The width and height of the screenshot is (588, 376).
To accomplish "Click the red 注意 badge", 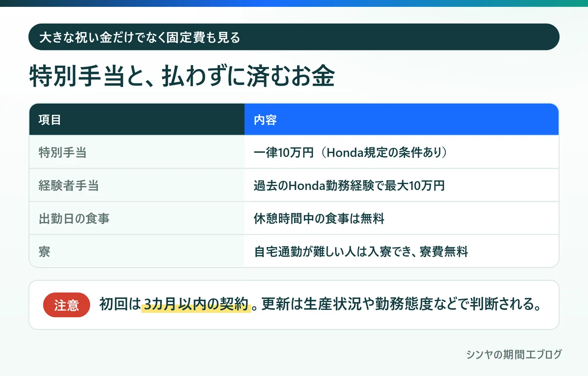I will point(67,305).
